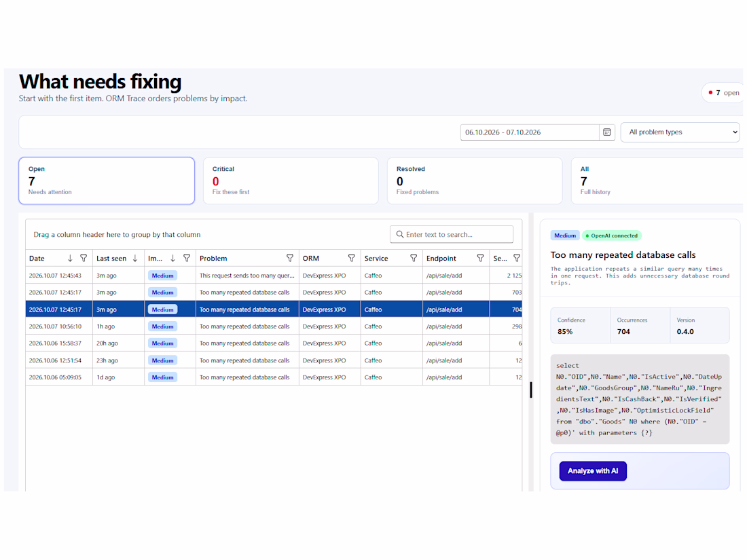This screenshot has height=560, width=747.
Task: Click the Im... column sort arrow
Action: coord(173,258)
